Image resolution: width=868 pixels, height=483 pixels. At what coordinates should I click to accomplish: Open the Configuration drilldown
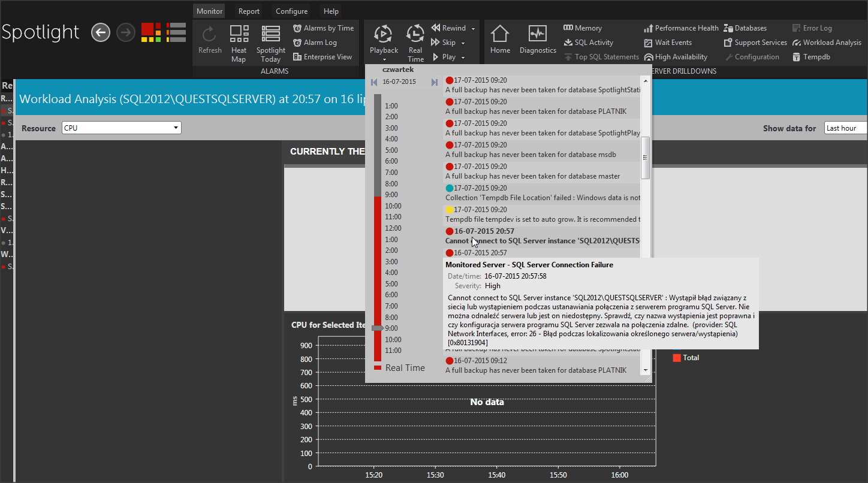coord(752,57)
